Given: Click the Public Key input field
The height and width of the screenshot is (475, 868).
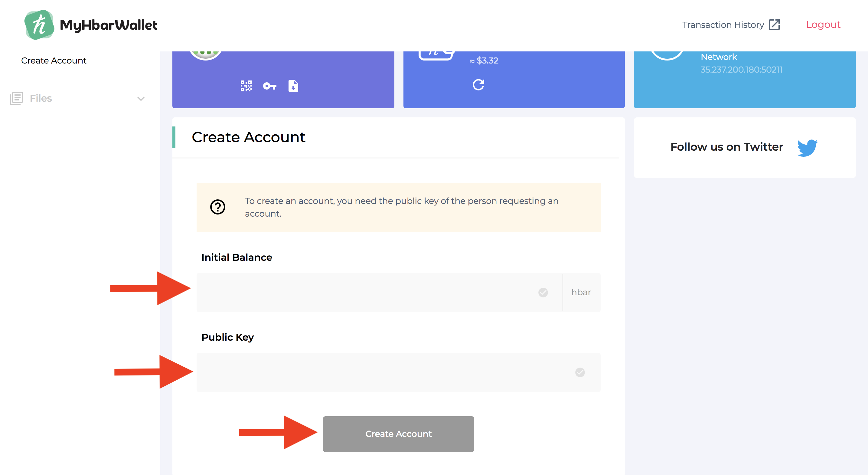Looking at the screenshot, I should [384, 372].
